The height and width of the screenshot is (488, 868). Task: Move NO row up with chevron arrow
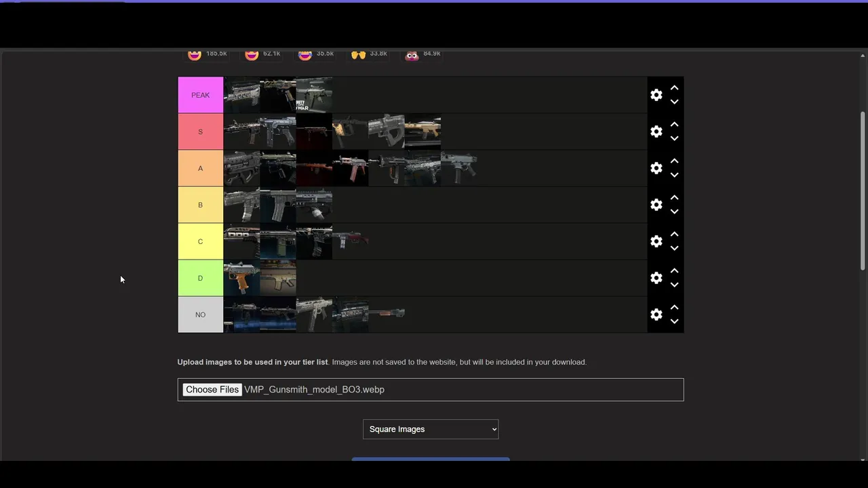[674, 308]
